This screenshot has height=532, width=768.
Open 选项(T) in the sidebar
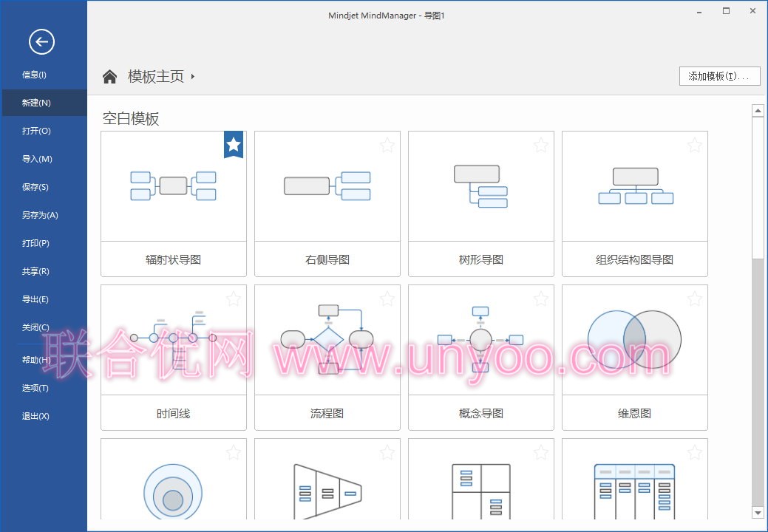(44, 388)
